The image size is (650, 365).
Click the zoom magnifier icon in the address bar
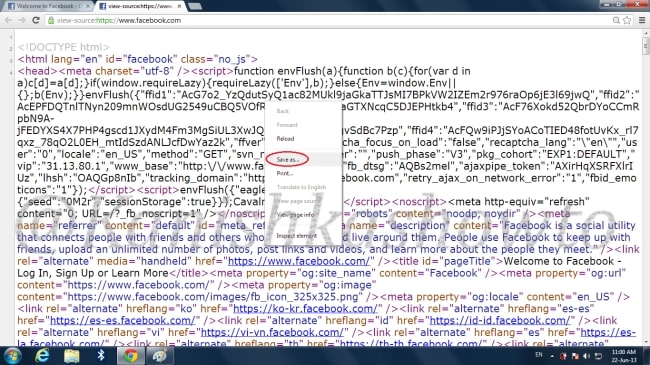(616, 20)
